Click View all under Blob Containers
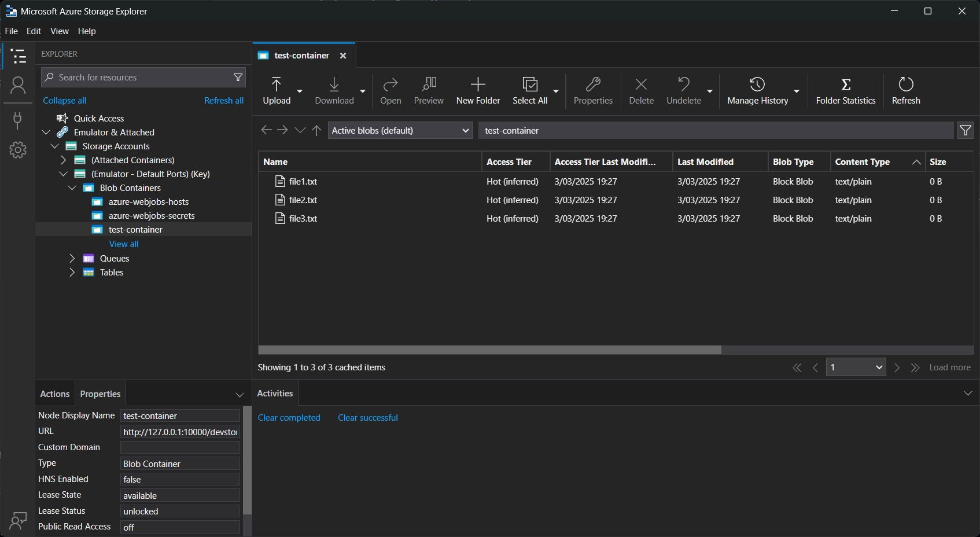The width and height of the screenshot is (980, 537). [124, 244]
